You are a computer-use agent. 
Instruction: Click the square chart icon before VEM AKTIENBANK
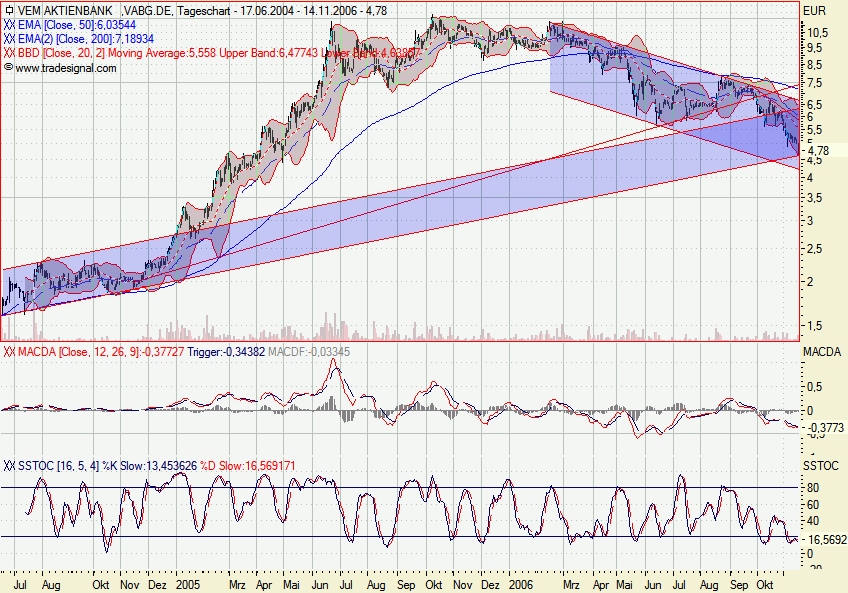coord(9,10)
